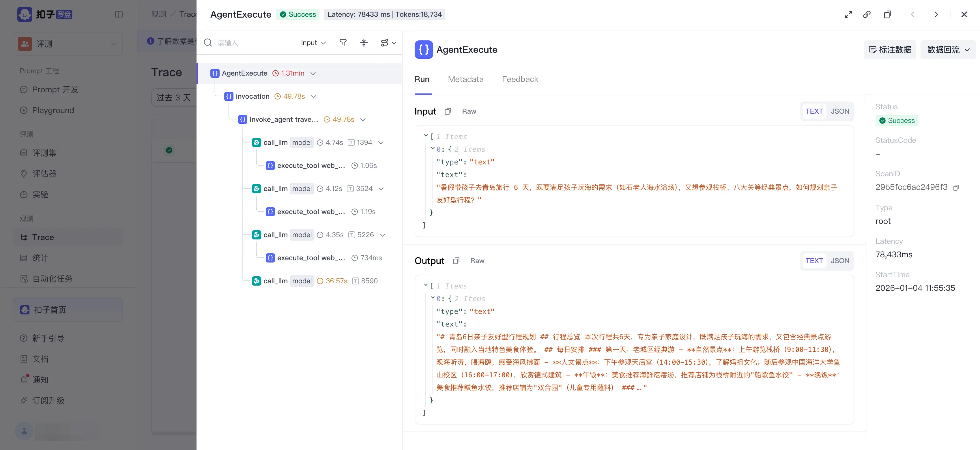
Task: Copy the Output content
Action: click(456, 261)
